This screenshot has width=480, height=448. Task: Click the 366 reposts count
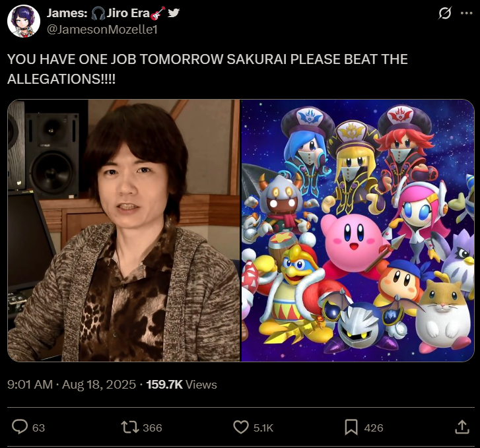152,428
